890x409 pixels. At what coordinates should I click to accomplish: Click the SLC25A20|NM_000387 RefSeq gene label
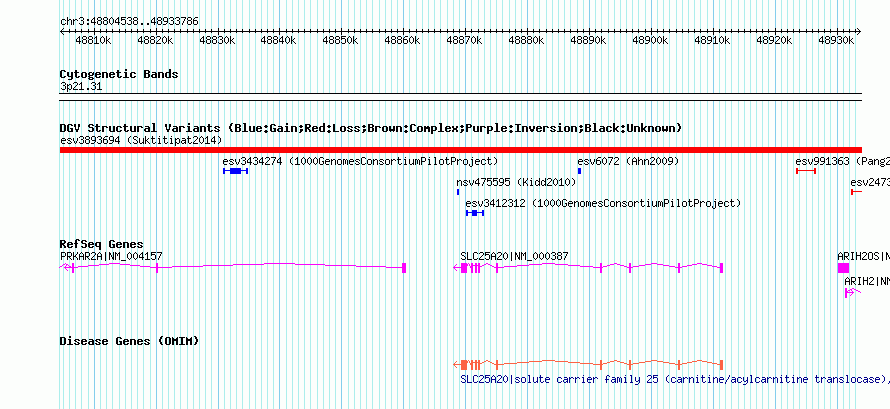(514, 256)
